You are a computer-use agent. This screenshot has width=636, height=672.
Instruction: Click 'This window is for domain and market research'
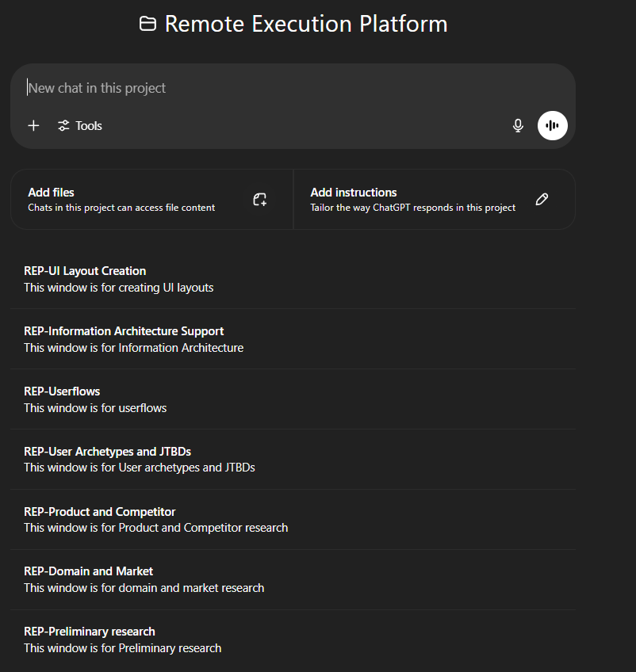[144, 588]
